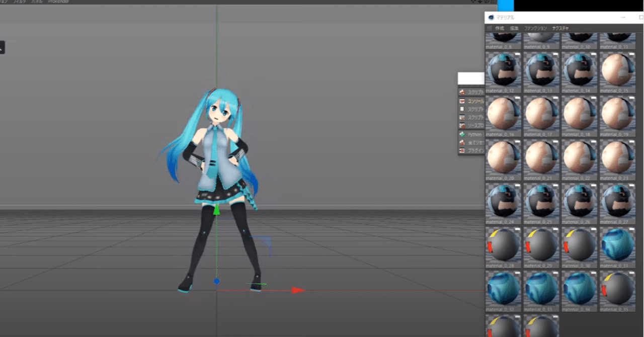Screen dimensions: 644x337
Task: Click the ソースプロ icon in script menu
Action: pyautogui.click(x=462, y=125)
